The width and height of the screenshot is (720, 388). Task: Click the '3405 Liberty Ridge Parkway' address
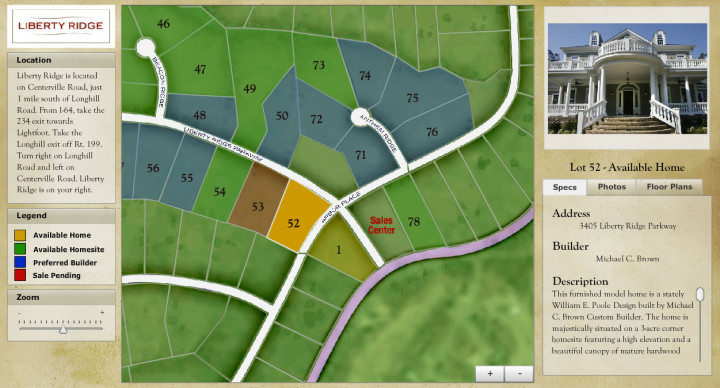click(628, 226)
